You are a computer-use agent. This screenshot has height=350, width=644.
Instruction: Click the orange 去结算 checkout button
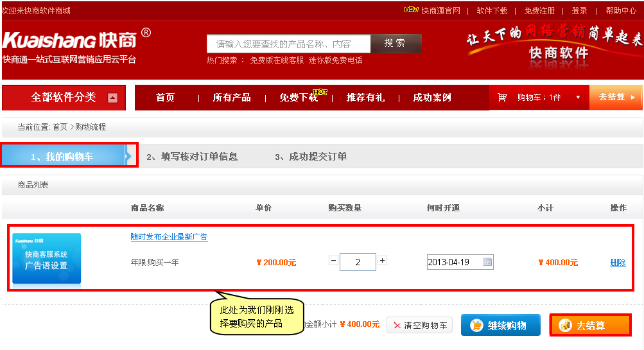coord(590,326)
